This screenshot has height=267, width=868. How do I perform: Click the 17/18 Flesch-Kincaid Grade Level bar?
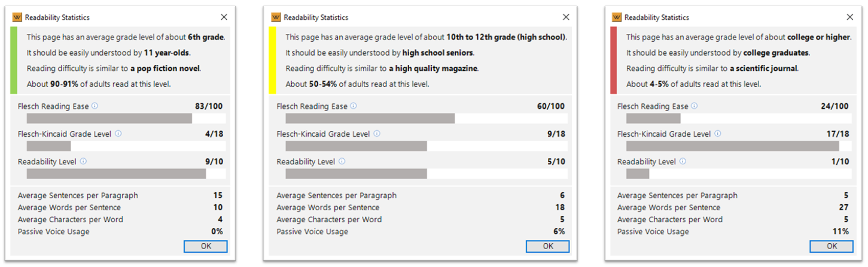click(738, 146)
